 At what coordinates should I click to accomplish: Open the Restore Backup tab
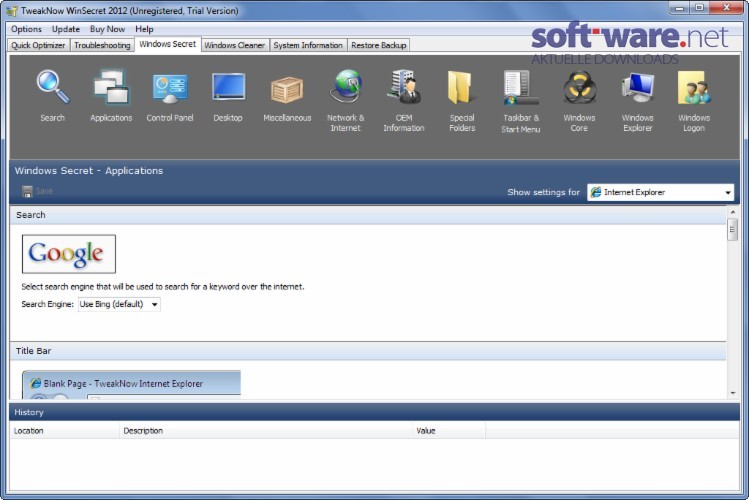[x=379, y=45]
